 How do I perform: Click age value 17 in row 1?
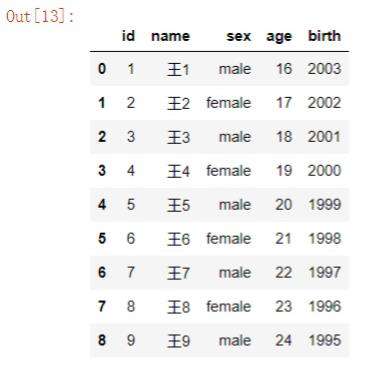pyautogui.click(x=284, y=103)
